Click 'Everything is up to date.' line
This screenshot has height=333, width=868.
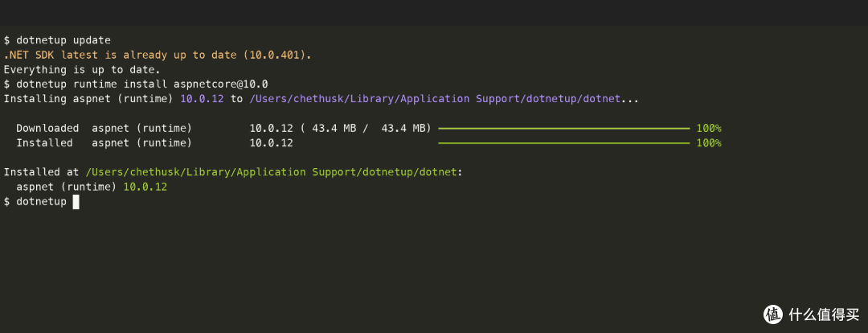click(x=82, y=70)
